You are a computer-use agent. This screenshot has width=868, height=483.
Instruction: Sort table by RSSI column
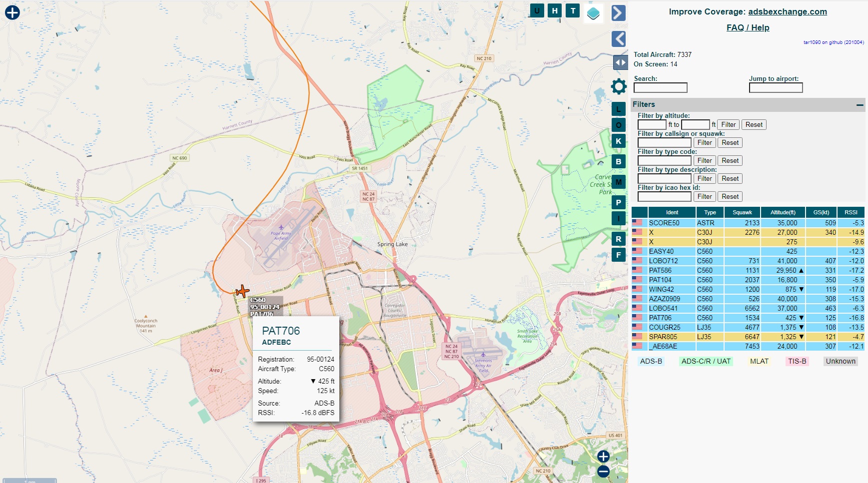[851, 212]
